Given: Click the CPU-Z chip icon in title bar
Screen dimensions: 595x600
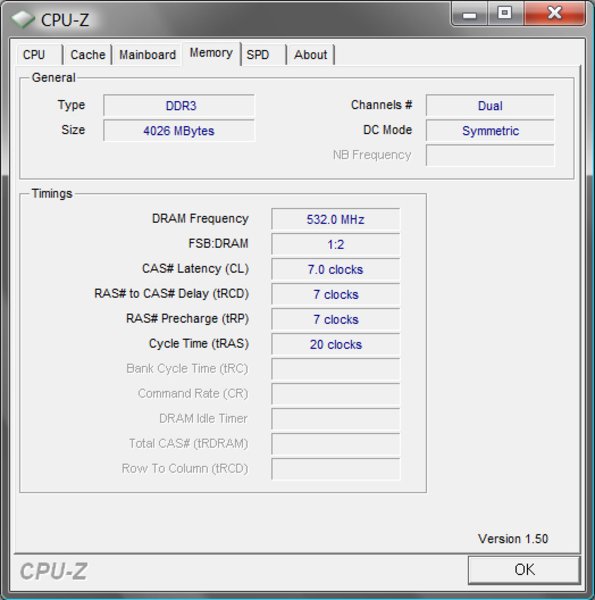Looking at the screenshot, I should pyautogui.click(x=23, y=19).
